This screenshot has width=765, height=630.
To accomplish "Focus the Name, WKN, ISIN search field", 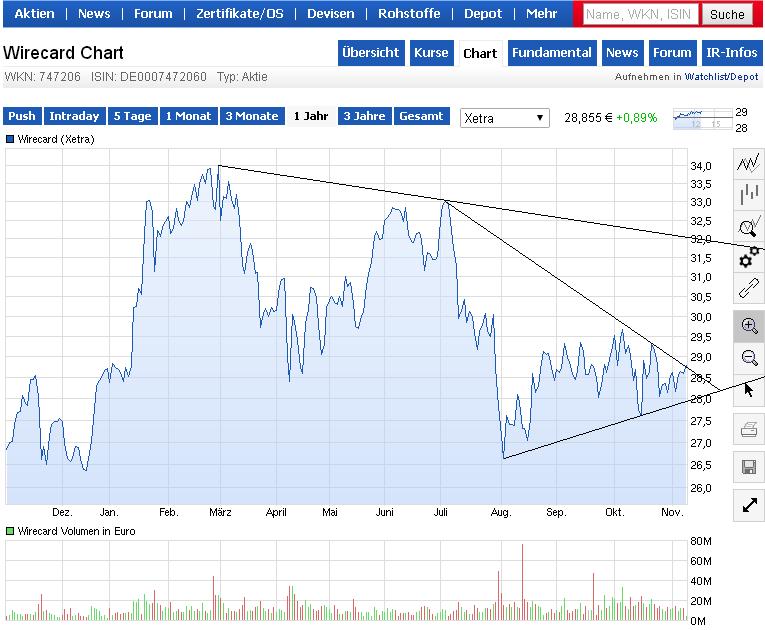I will point(639,14).
